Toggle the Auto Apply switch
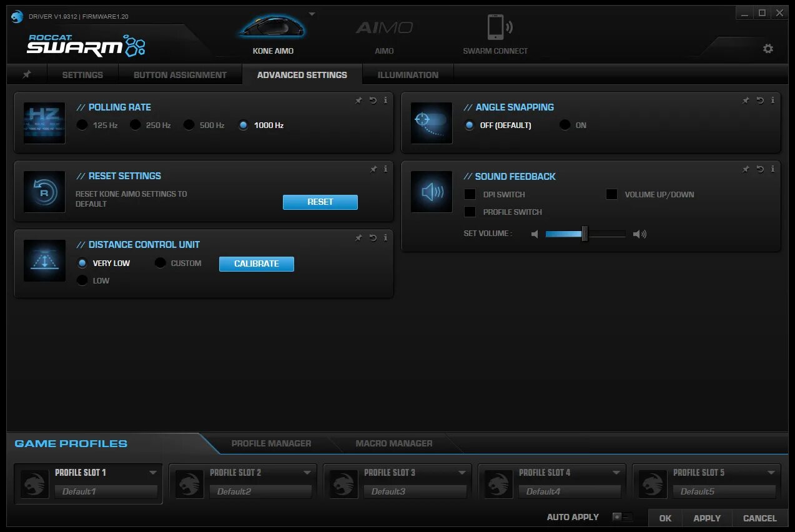 pos(622,517)
